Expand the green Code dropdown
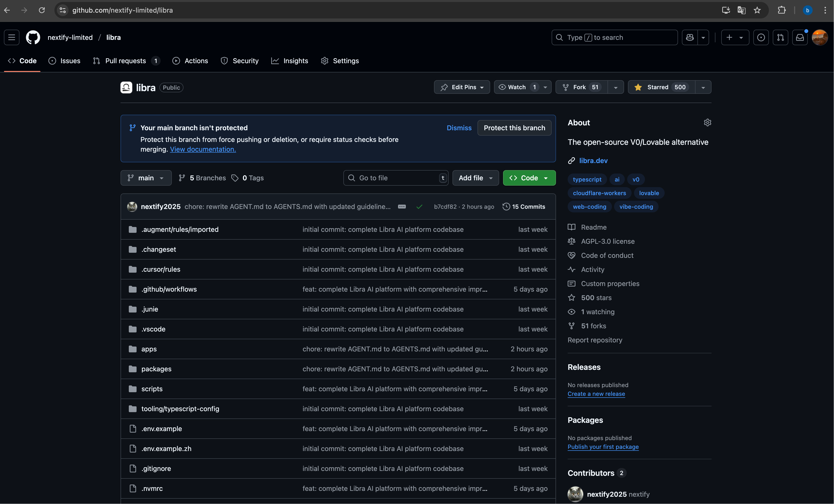Screen dimensions: 834x504 (529, 178)
